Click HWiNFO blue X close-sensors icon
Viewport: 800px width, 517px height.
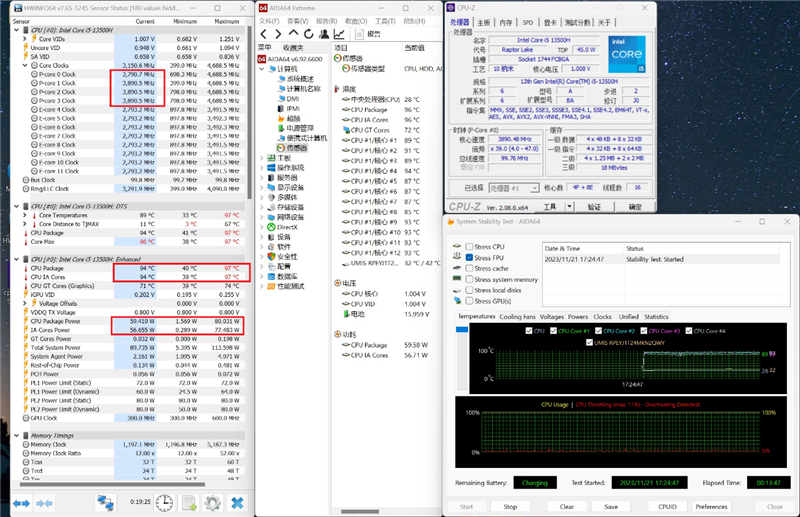(x=237, y=503)
